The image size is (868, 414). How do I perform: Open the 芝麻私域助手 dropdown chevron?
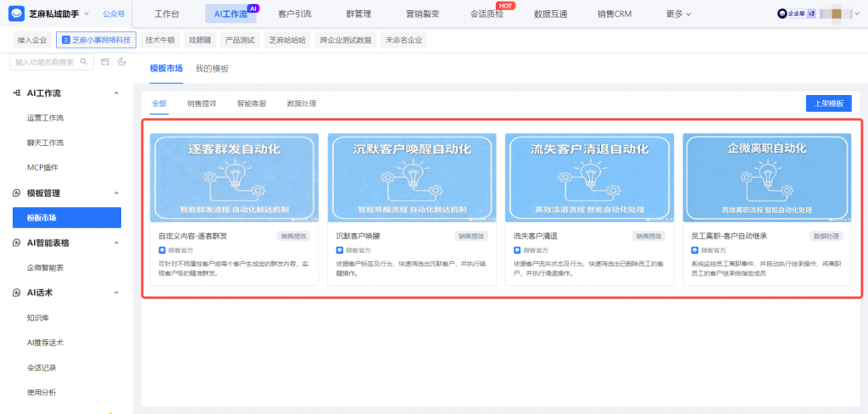click(x=86, y=14)
